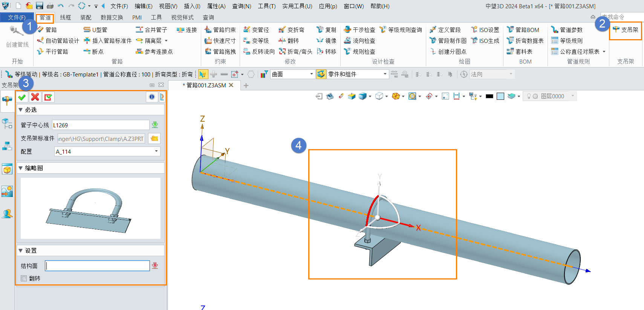Click the clamp thumbnail preview image
The image size is (644, 310).
tap(90, 208)
